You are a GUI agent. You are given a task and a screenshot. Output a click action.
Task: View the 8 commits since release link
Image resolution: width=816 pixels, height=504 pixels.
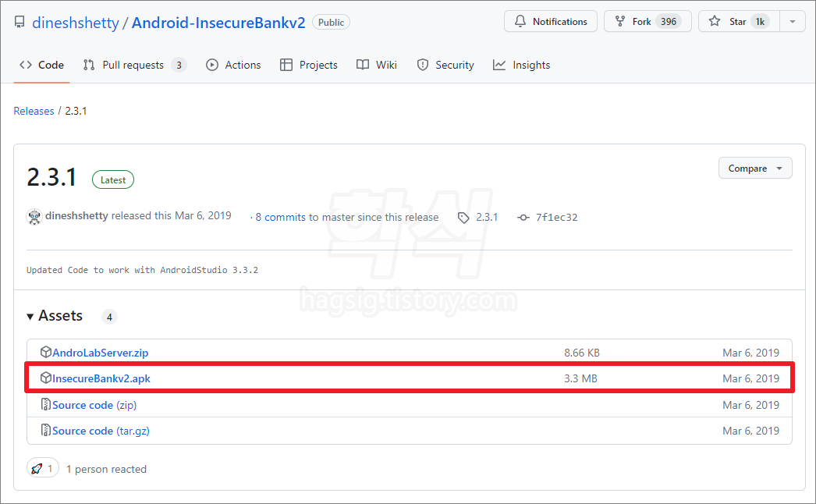280,217
